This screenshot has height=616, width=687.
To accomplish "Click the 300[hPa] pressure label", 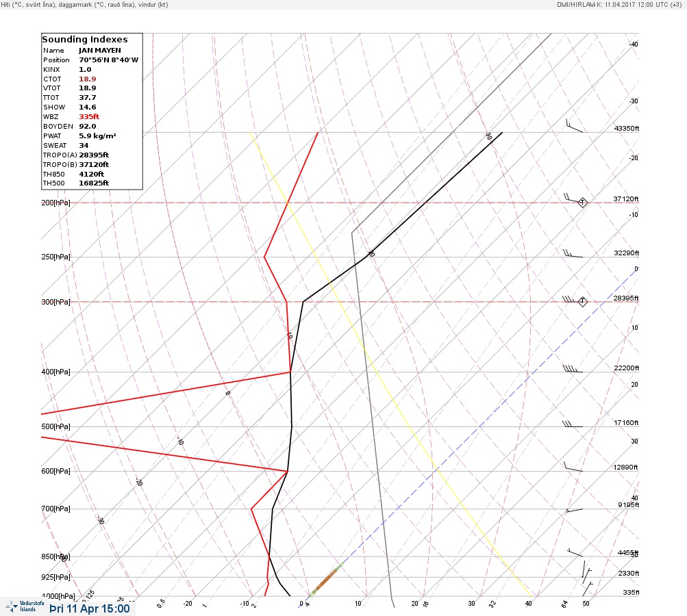I will pyautogui.click(x=55, y=302).
